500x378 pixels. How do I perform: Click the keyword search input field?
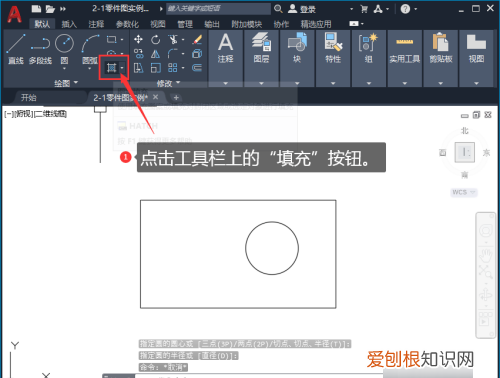point(218,9)
